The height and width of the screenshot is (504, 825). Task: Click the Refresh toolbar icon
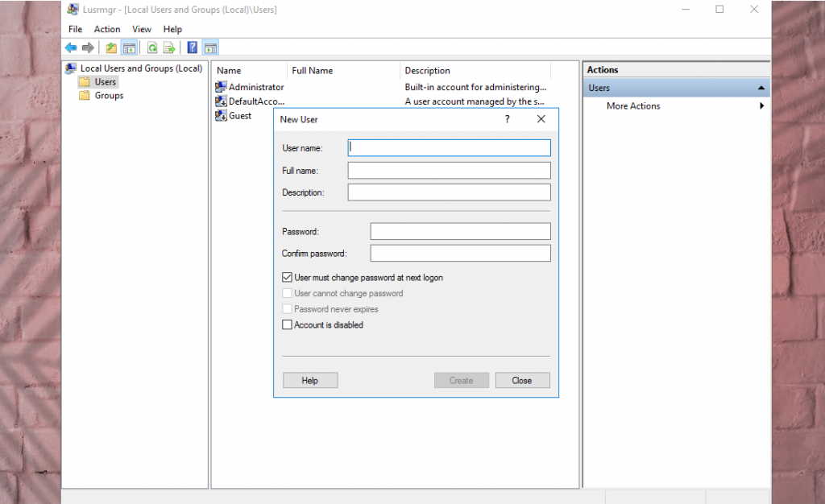tap(152, 48)
